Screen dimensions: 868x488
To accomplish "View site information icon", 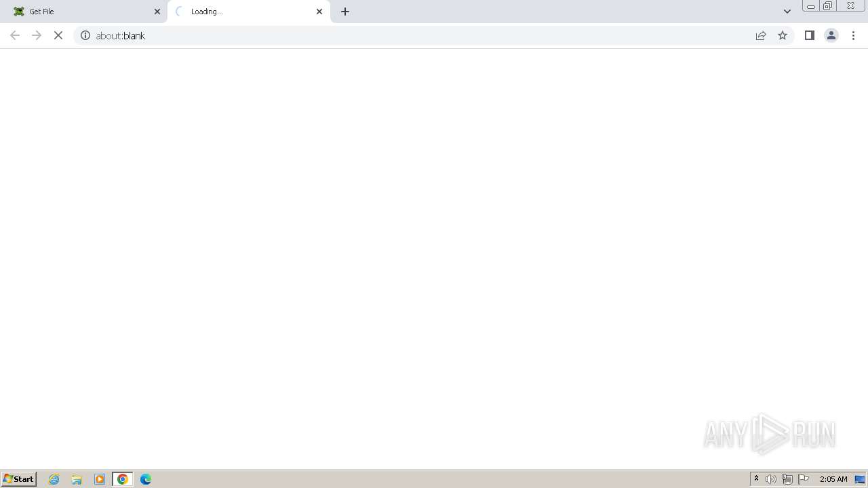I will (85, 35).
